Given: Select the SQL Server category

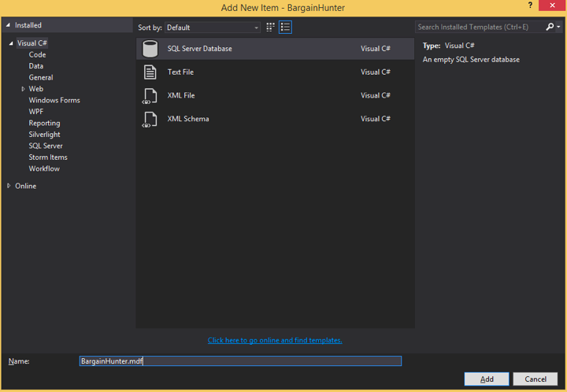Looking at the screenshot, I should 46,146.
